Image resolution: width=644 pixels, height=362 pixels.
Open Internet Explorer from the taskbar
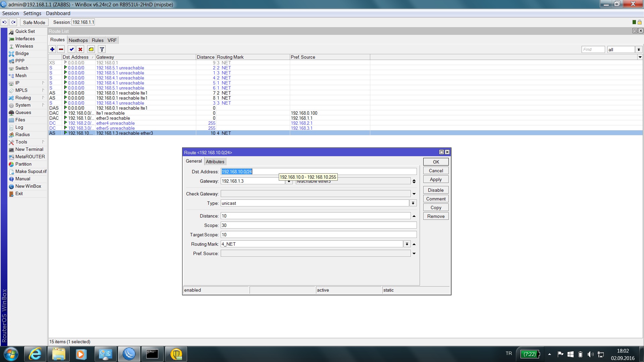[x=35, y=354]
